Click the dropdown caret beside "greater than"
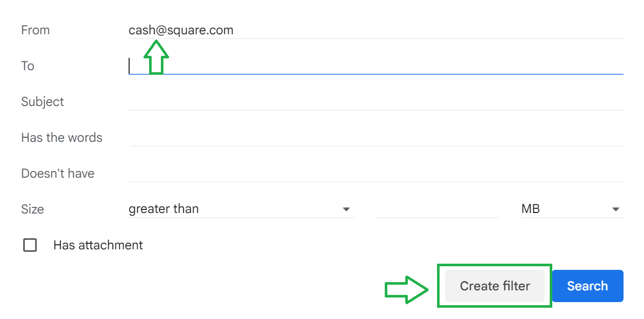Screen dimensions: 644x319 (x=346, y=209)
